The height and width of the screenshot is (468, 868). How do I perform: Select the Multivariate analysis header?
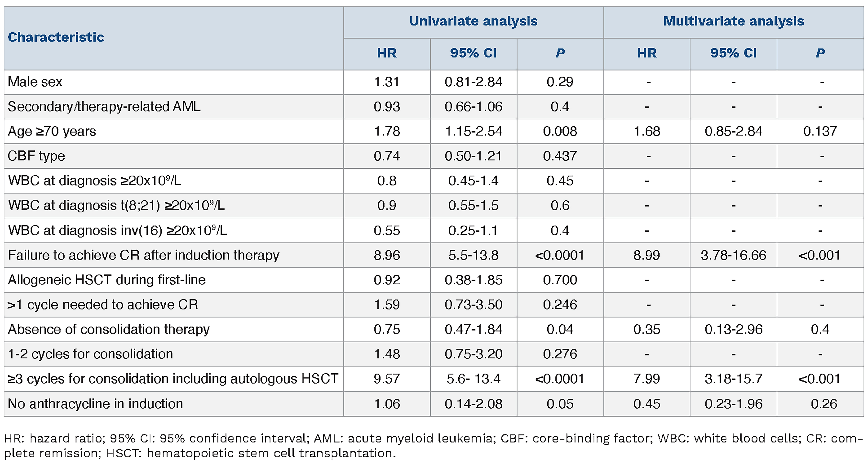click(x=733, y=21)
